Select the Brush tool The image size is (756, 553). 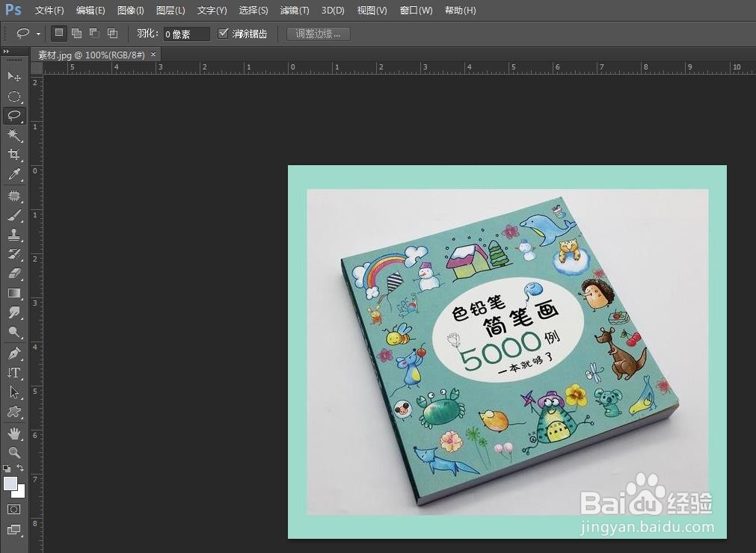pos(14,215)
